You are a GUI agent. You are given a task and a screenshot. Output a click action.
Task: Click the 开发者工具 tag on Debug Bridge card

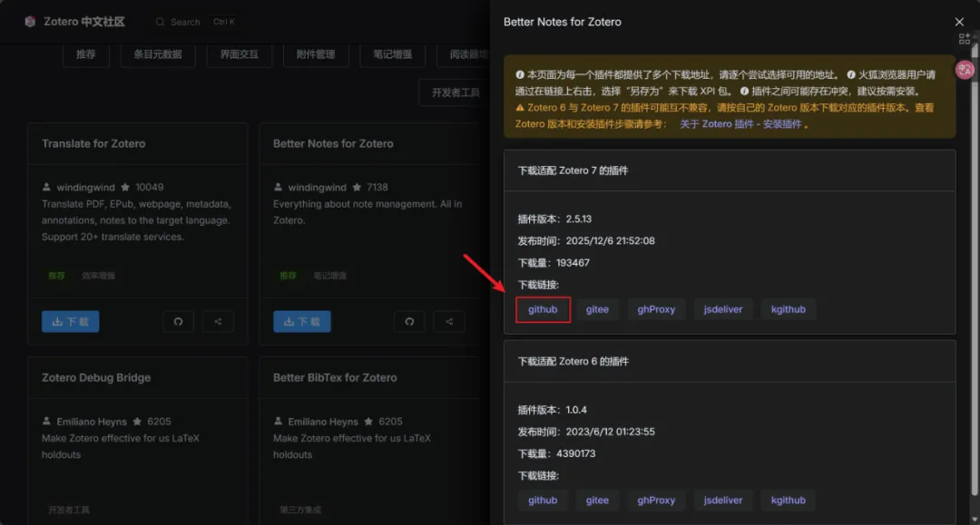tap(69, 510)
